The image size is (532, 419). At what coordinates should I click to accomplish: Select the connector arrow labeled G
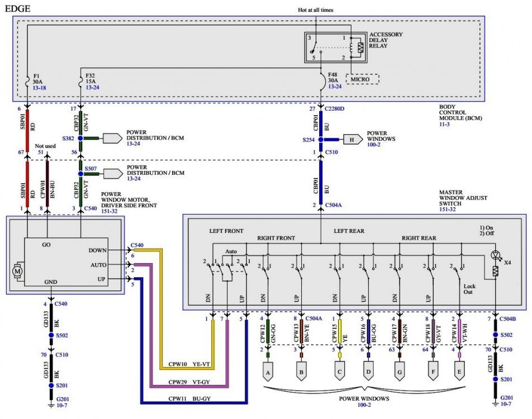[398, 371]
